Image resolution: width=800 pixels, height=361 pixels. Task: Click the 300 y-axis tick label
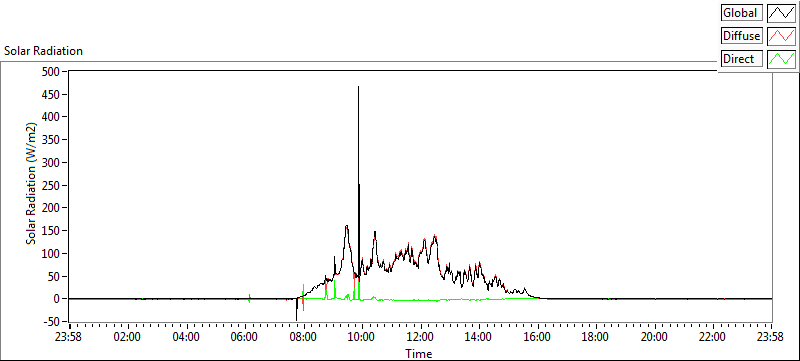tap(50, 163)
